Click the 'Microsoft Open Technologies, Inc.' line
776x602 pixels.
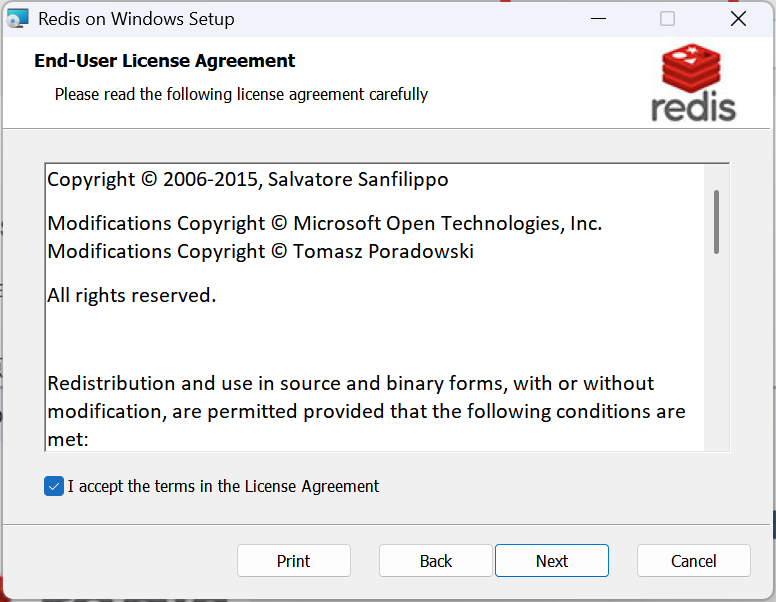(325, 223)
